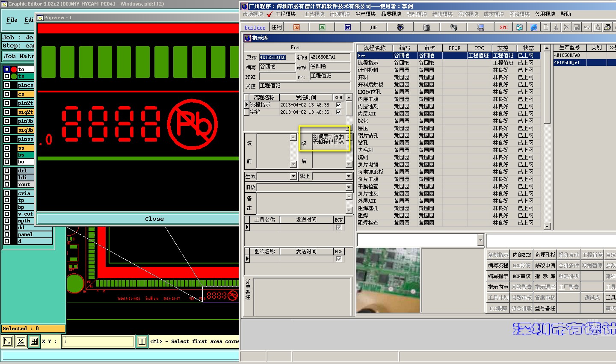Image resolution: width=616 pixels, height=364 pixels.
Task: Click the 修改申请 button
Action: pos(545,266)
